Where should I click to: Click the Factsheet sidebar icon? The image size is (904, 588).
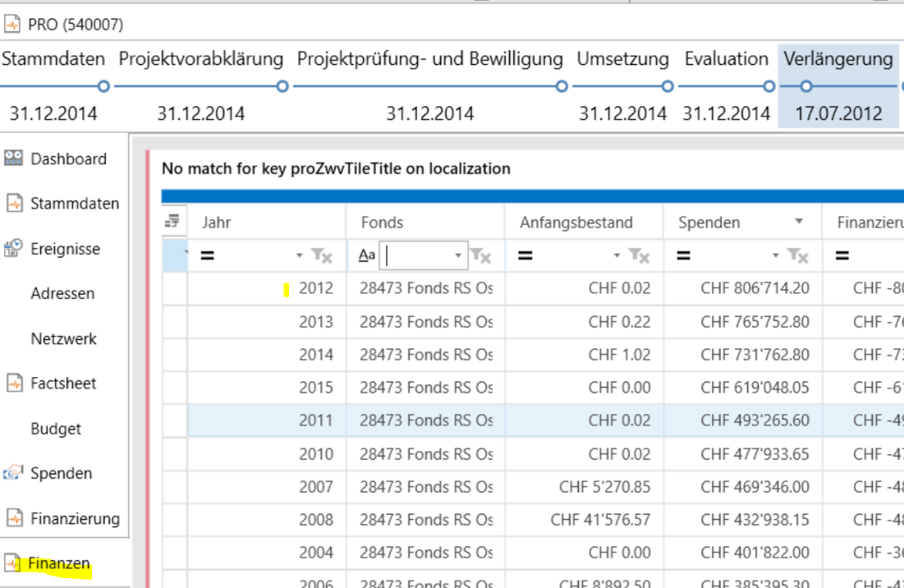tap(14, 383)
